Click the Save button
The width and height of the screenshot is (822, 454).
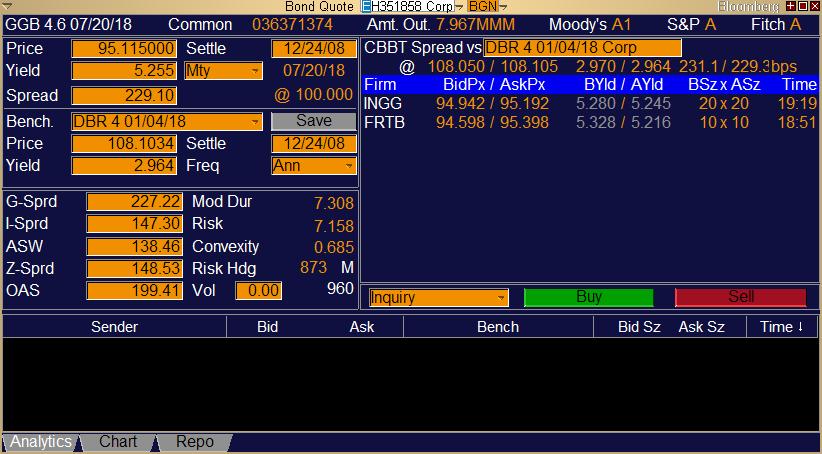click(313, 121)
